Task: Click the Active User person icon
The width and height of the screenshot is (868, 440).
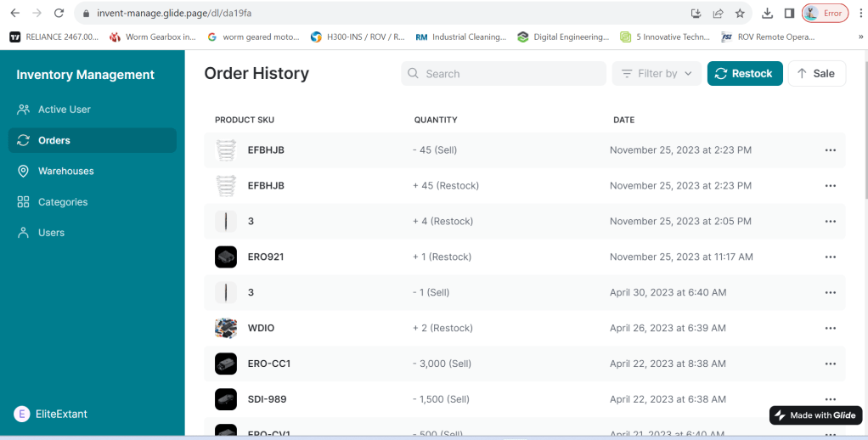Action: (23, 110)
